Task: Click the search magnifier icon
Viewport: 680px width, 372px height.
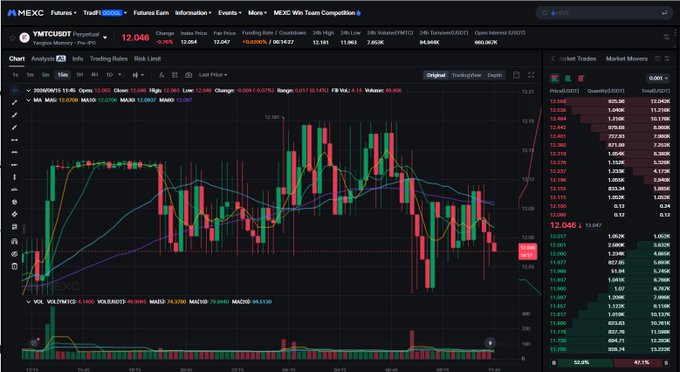Action: [x=544, y=13]
